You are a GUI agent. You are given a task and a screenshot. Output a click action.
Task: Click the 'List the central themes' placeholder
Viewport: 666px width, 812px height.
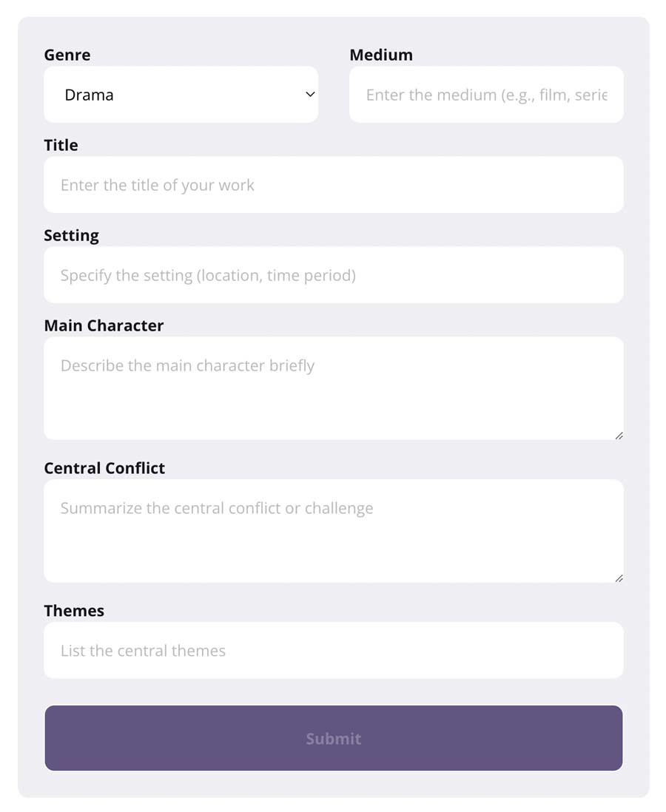click(143, 651)
